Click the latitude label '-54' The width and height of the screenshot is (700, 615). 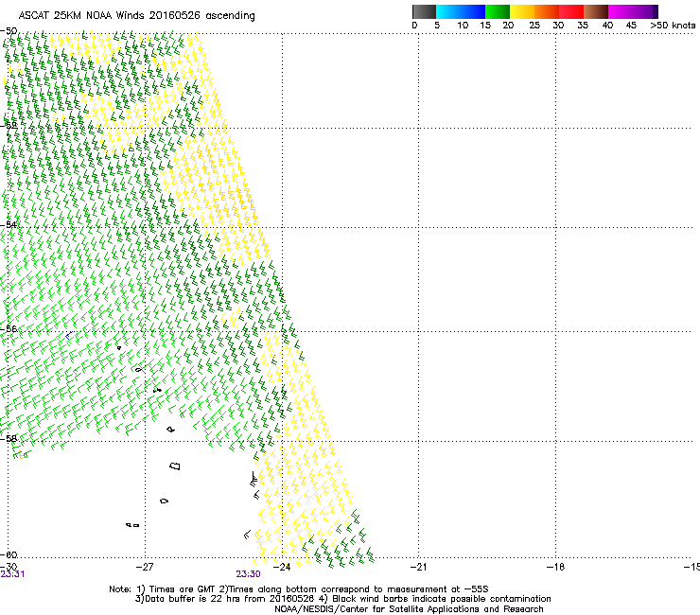9,224
